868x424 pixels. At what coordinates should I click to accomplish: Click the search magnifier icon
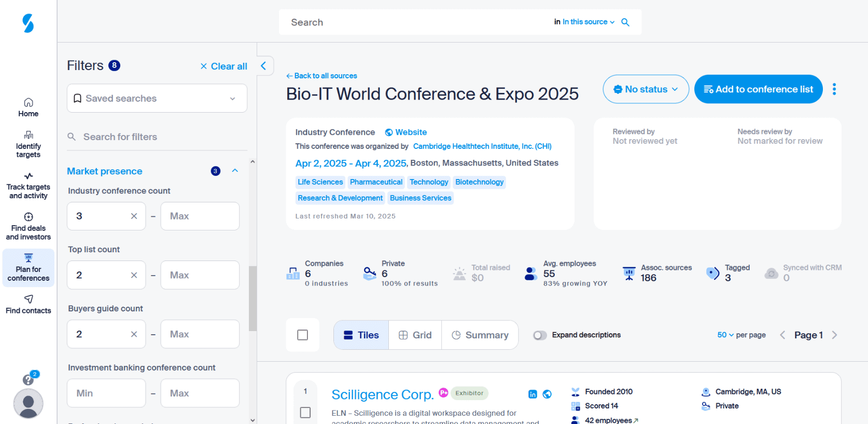625,22
